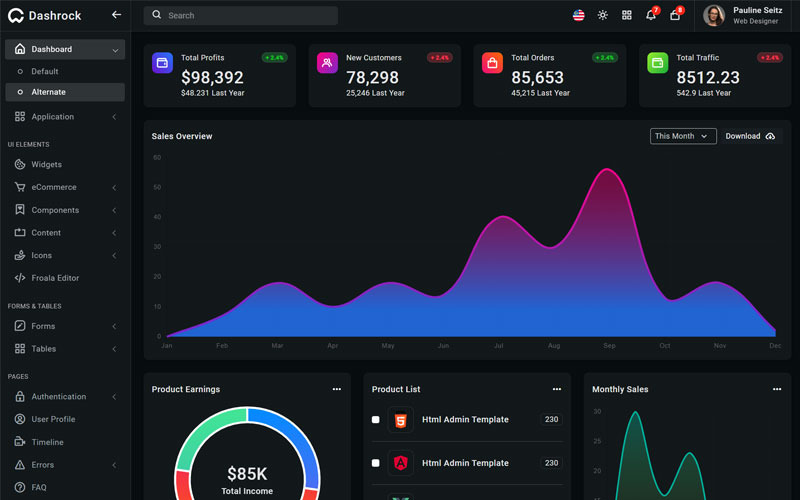Open Froala Editor menu item
Image resolution: width=800 pixels, height=500 pixels.
click(x=65, y=278)
